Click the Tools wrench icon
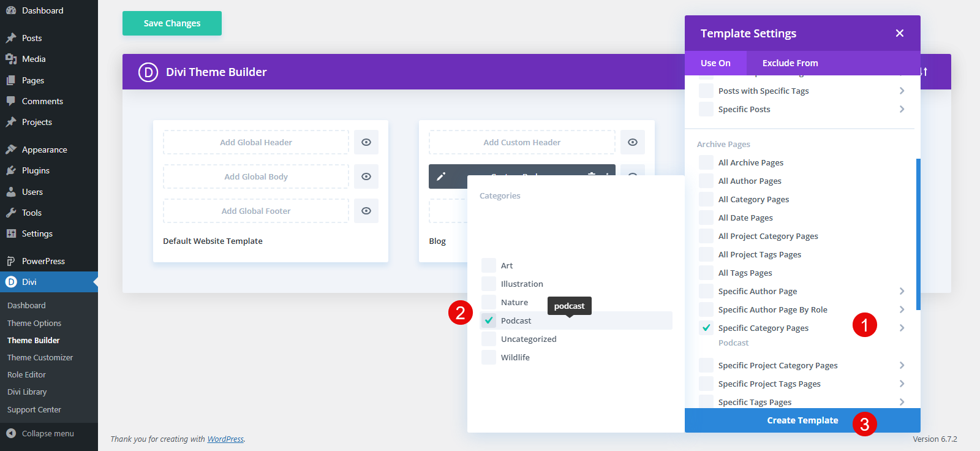 coord(11,213)
